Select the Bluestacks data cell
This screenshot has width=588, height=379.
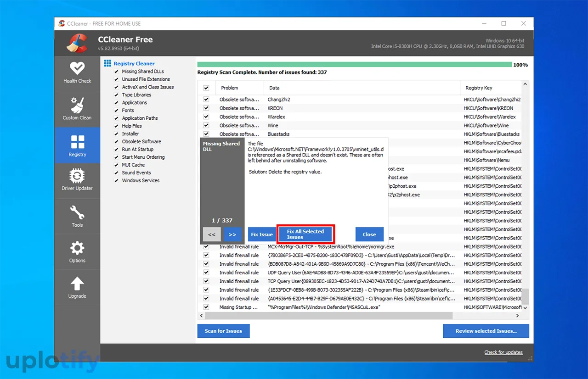[x=278, y=134]
